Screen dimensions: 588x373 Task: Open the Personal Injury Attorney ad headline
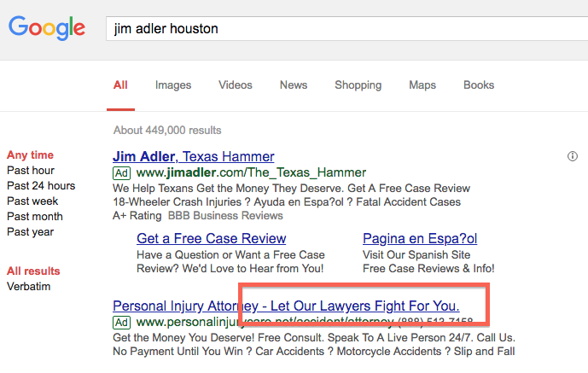286,306
